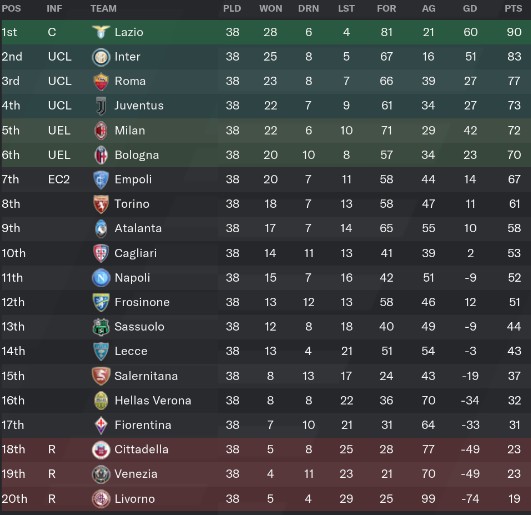Viewport: 531px width, 515px height.
Task: Click the Inter club crest icon
Action: pyautogui.click(x=101, y=57)
